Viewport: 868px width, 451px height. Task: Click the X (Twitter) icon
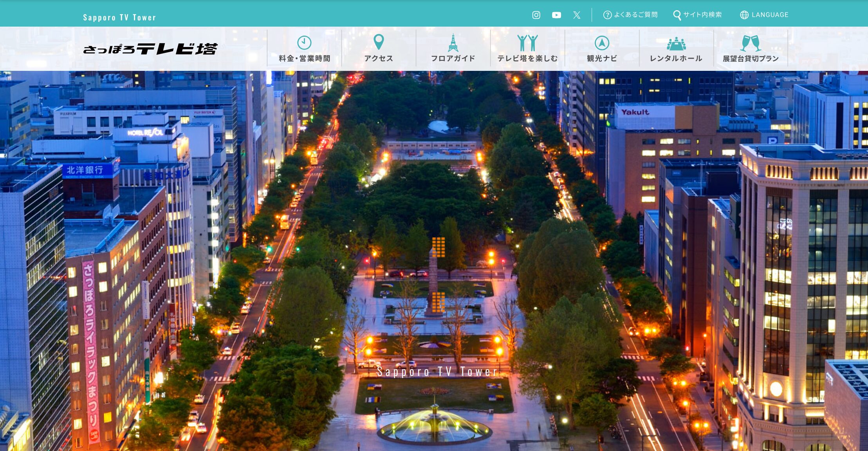577,15
